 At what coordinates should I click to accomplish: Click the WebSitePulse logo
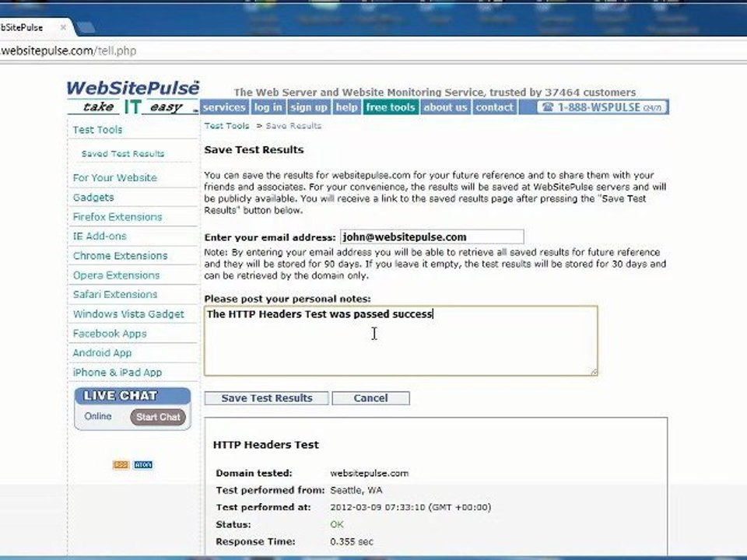133,89
